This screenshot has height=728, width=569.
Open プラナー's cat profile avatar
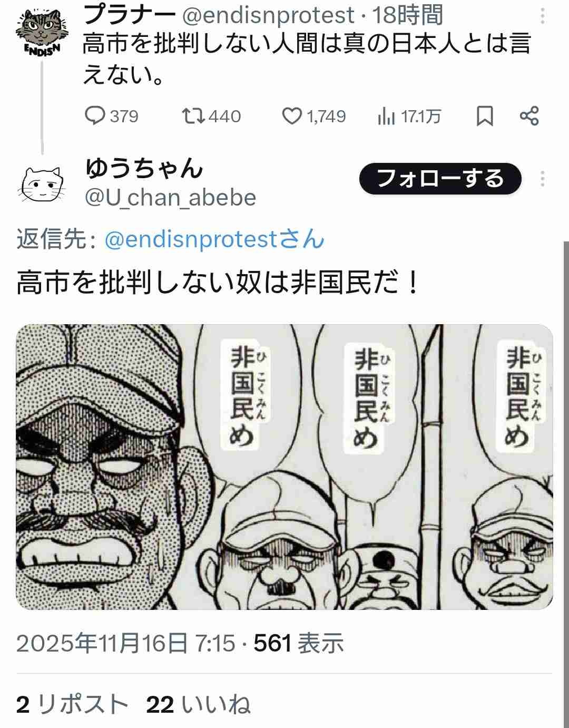pyautogui.click(x=41, y=32)
